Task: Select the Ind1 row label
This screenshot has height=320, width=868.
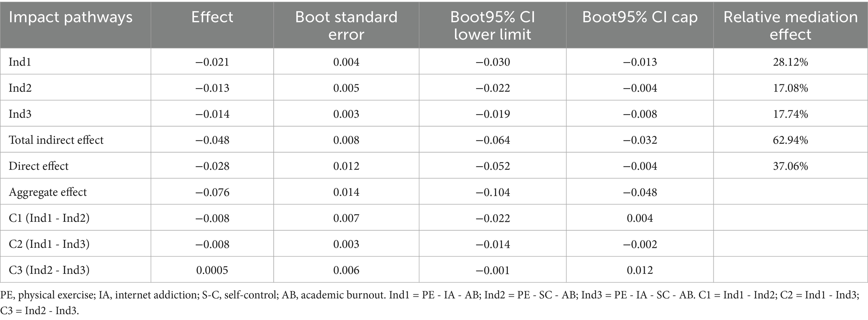Action: (20, 62)
